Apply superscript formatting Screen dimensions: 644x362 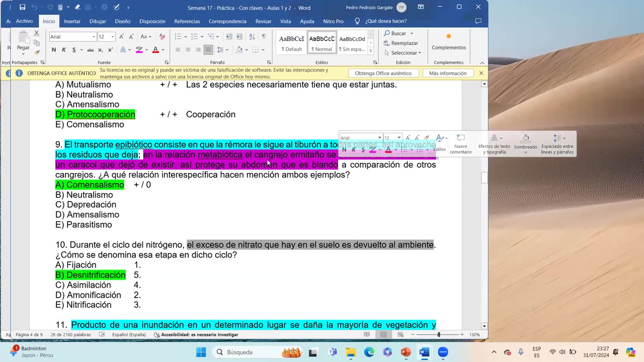point(110,50)
